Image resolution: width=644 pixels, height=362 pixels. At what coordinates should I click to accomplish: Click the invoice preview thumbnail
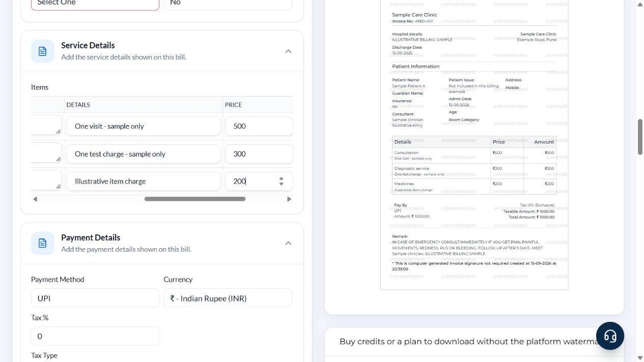point(474,144)
